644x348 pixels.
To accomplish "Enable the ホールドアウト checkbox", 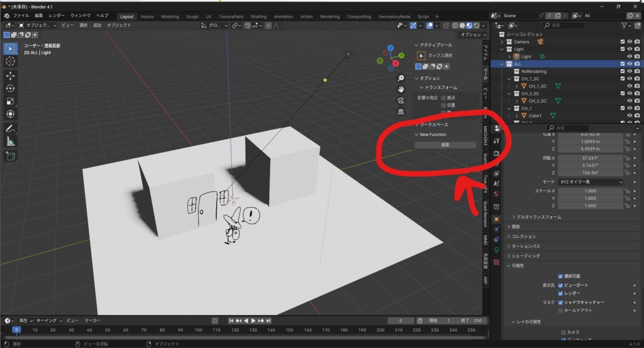I will click(x=560, y=311).
